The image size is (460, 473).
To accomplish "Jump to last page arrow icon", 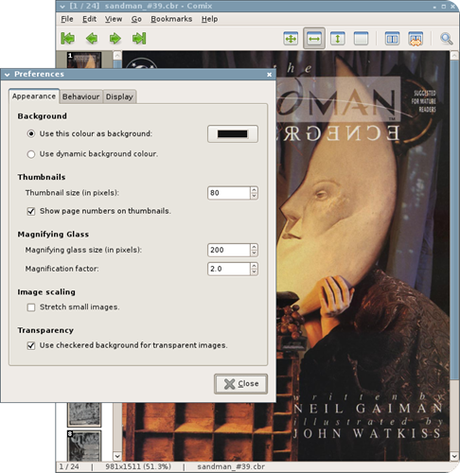I will (x=139, y=38).
